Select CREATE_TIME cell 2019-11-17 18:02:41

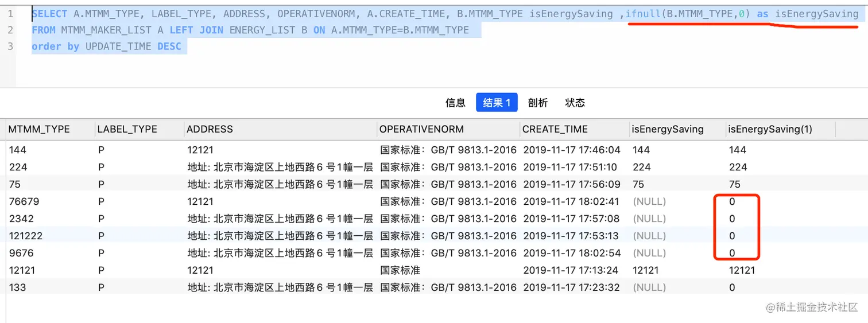pos(571,201)
